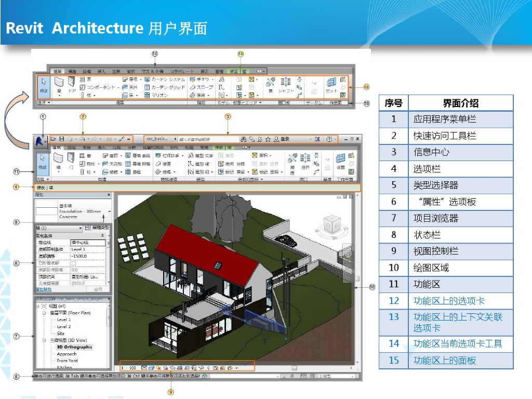
Task: Collapse the 限制条件 constraints group
Action: [102, 235]
